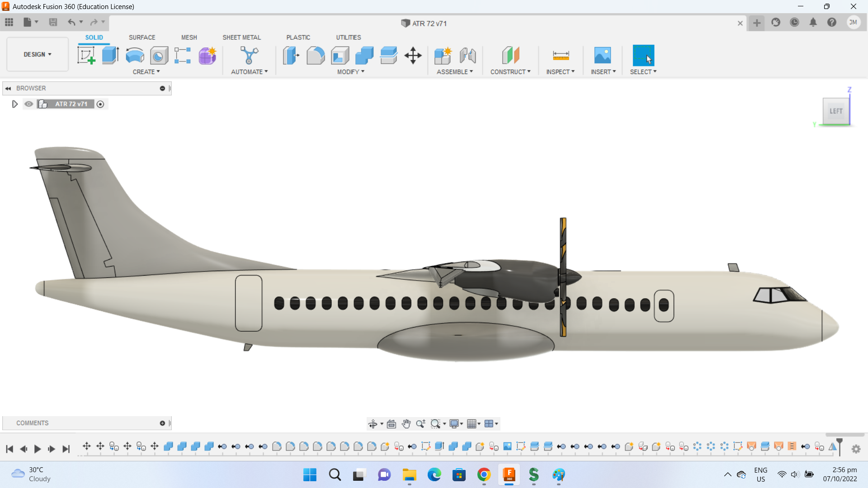Open the CONSTRUCT menu

pos(510,72)
